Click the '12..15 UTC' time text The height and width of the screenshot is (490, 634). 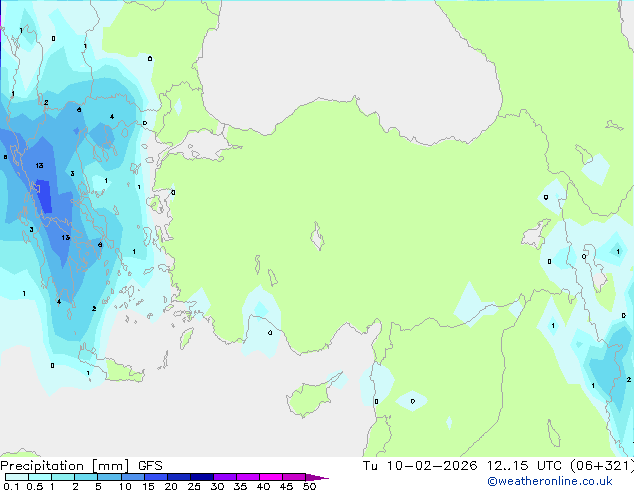click(x=524, y=466)
